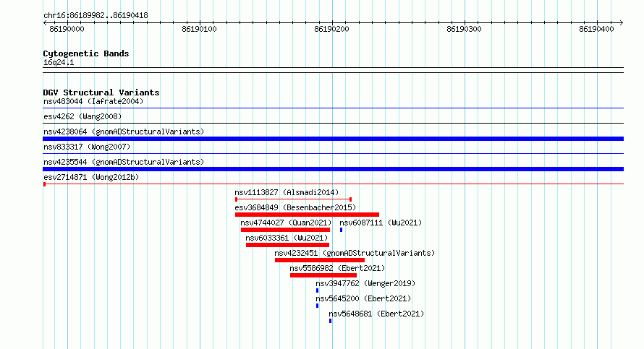The height and width of the screenshot is (349, 644).
Task: Select the nsv5645200 (Ebert2021) label
Action: (x=363, y=298)
